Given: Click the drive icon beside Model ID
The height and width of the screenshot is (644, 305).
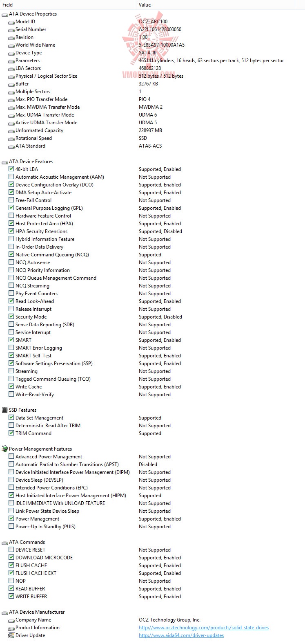Looking at the screenshot, I should (x=11, y=22).
